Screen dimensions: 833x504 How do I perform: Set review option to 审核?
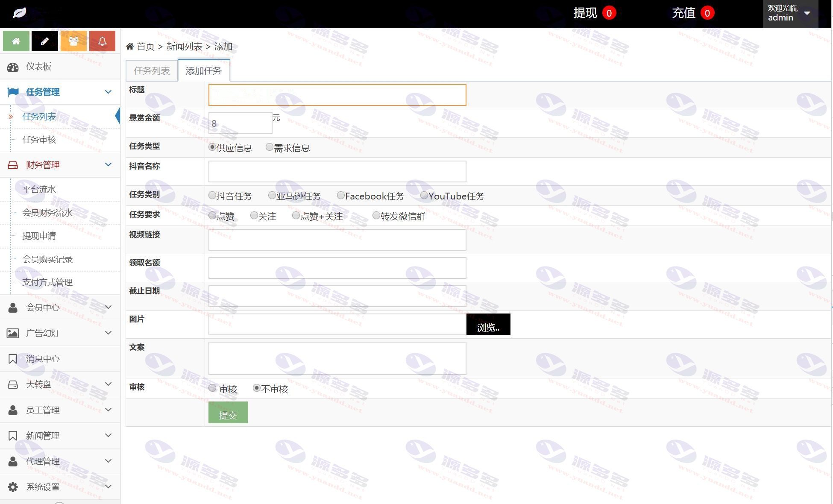click(x=212, y=388)
